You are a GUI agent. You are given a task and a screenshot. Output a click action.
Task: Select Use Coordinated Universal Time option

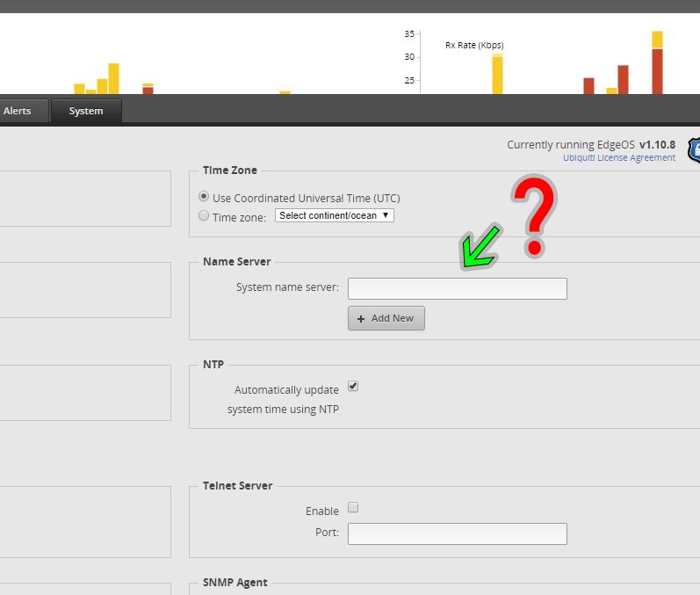[x=205, y=198]
